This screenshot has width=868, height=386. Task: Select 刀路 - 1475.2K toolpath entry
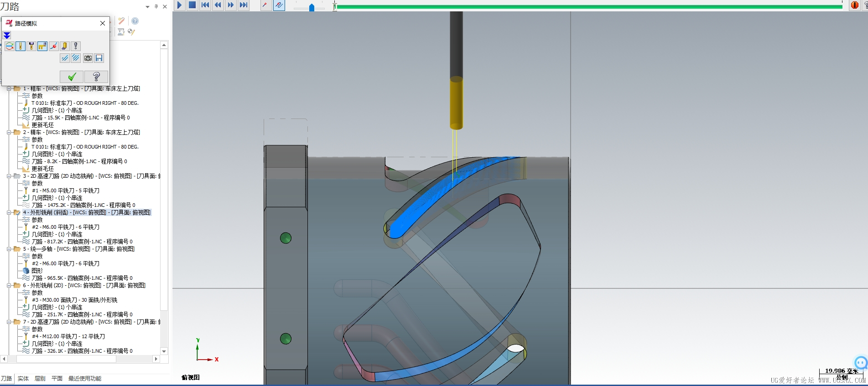[83, 205]
